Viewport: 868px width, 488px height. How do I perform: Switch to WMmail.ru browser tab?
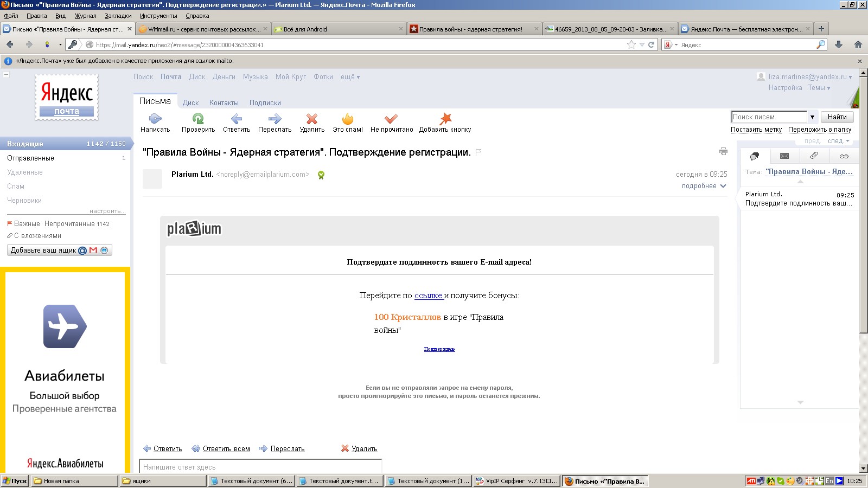202,29
